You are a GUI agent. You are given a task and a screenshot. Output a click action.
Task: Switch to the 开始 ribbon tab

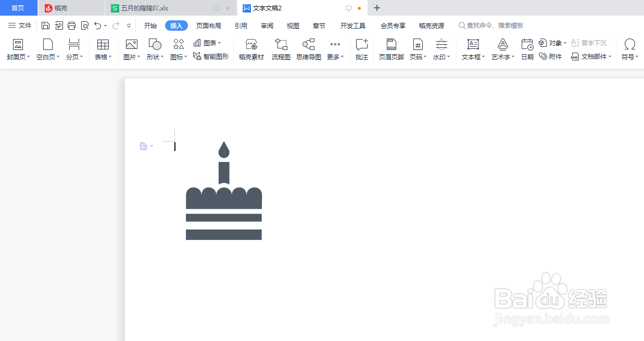[150, 26]
